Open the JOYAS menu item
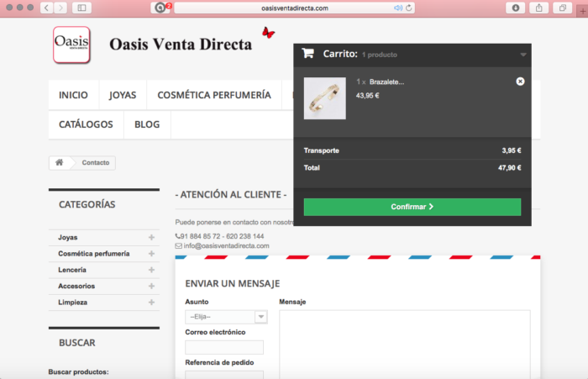The width and height of the screenshot is (588, 379). click(x=123, y=95)
